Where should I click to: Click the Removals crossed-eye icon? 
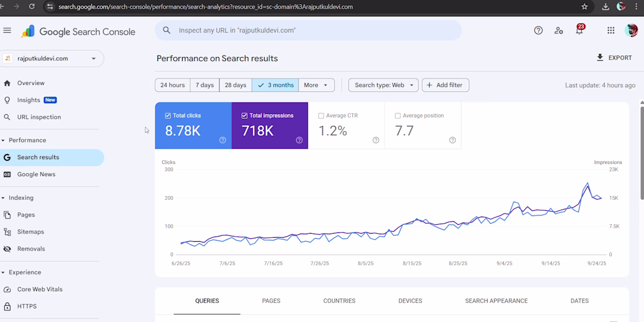(x=7, y=249)
